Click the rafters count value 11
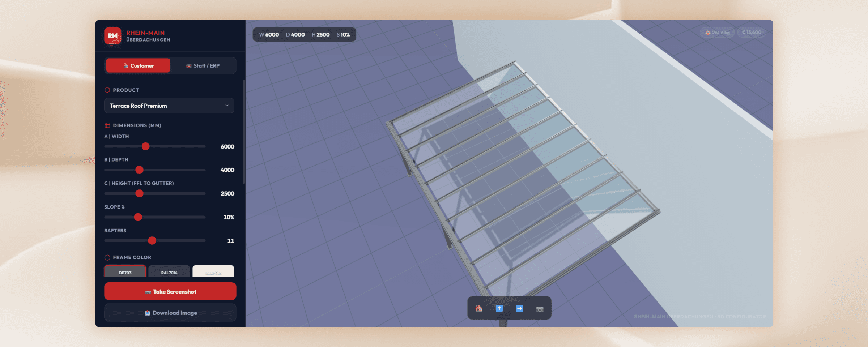 coord(230,240)
